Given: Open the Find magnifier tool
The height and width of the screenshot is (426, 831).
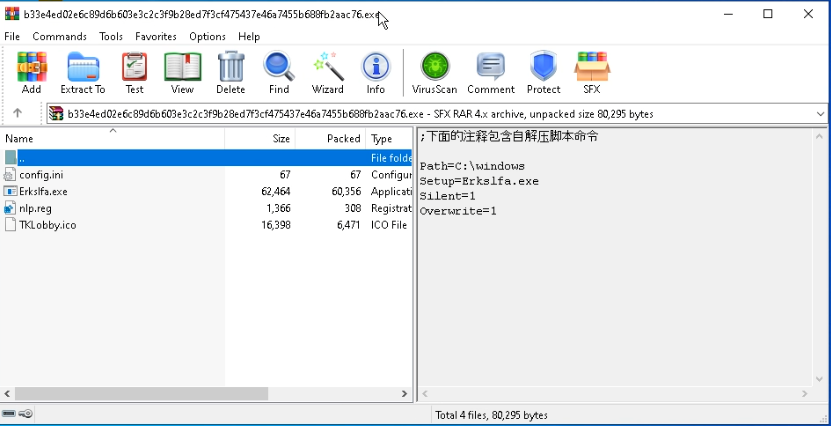Looking at the screenshot, I should (x=278, y=72).
